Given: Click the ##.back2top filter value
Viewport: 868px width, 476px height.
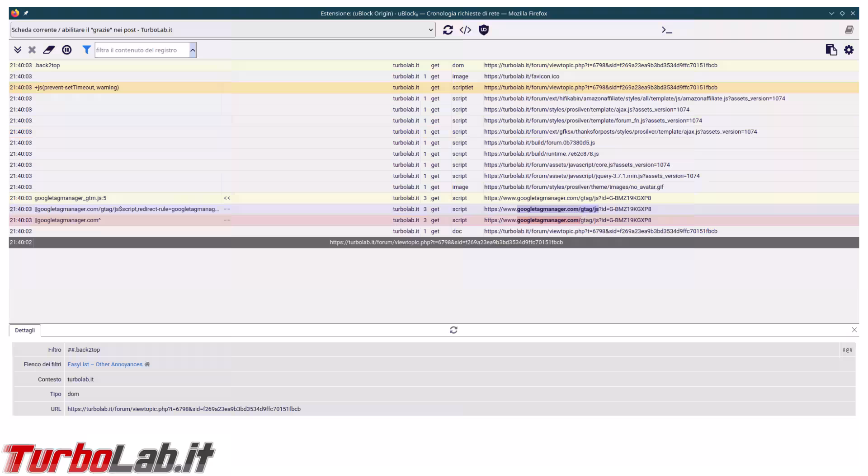Looking at the screenshot, I should tap(84, 350).
